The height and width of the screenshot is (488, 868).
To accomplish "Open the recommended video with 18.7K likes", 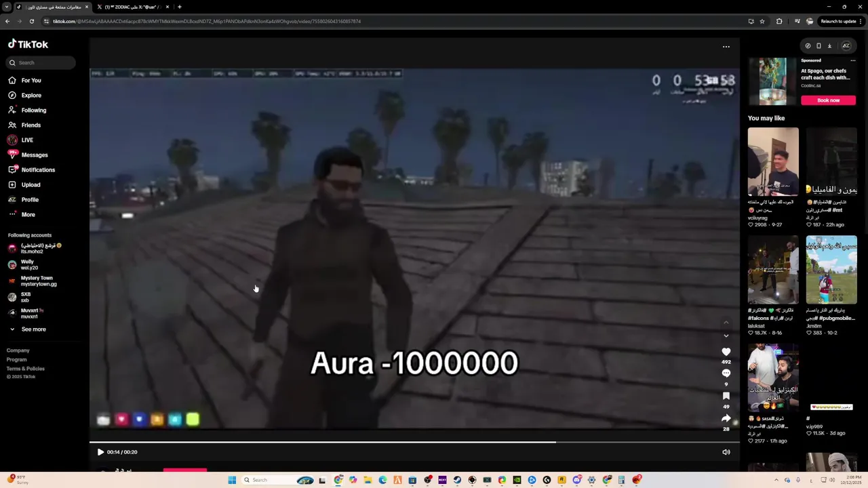I will [x=773, y=270].
